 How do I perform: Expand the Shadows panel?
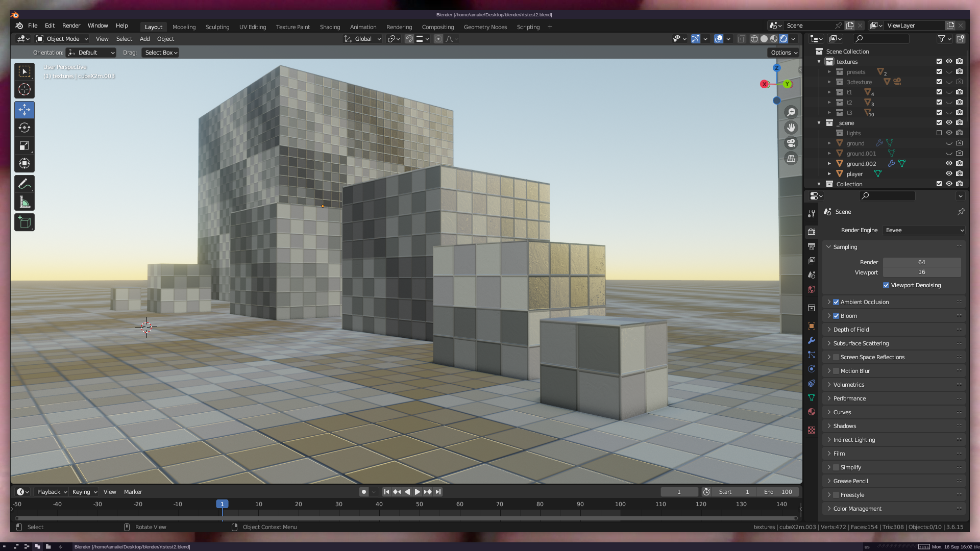coord(844,426)
